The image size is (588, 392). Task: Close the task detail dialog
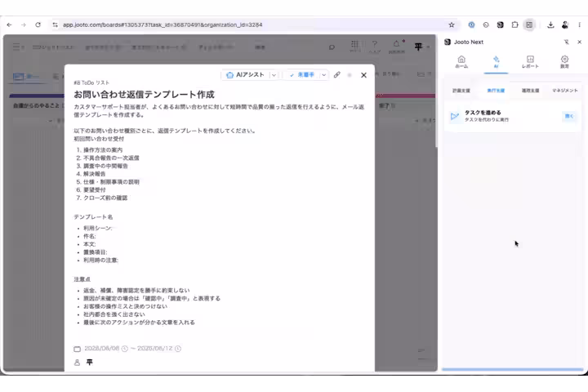coord(363,75)
